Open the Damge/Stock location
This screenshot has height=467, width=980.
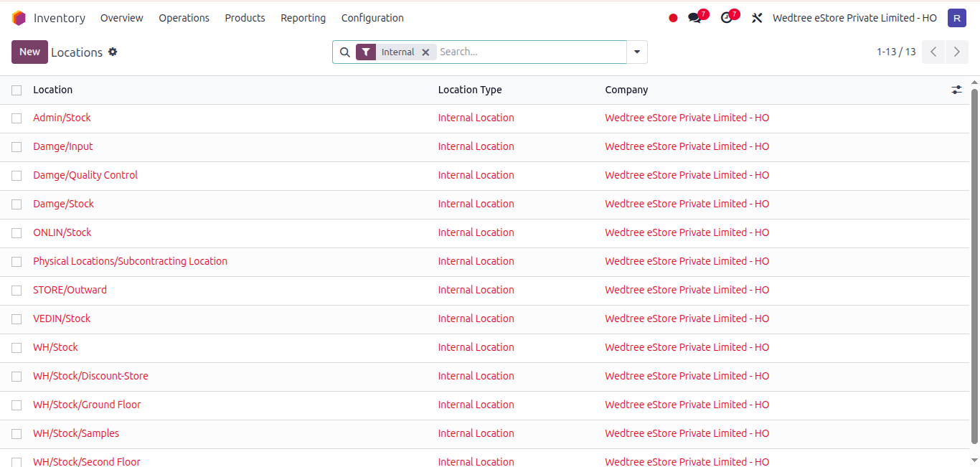tap(63, 204)
